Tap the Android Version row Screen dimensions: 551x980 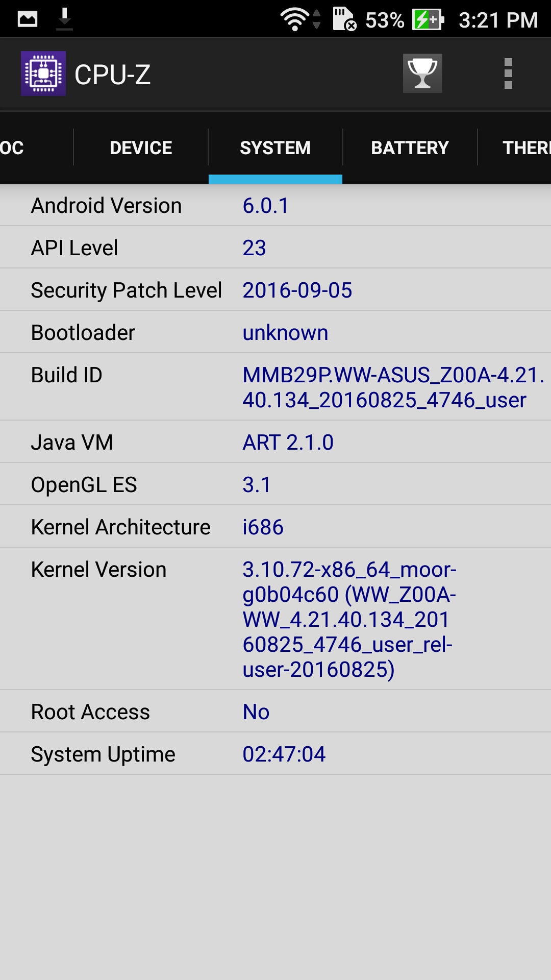click(x=275, y=206)
